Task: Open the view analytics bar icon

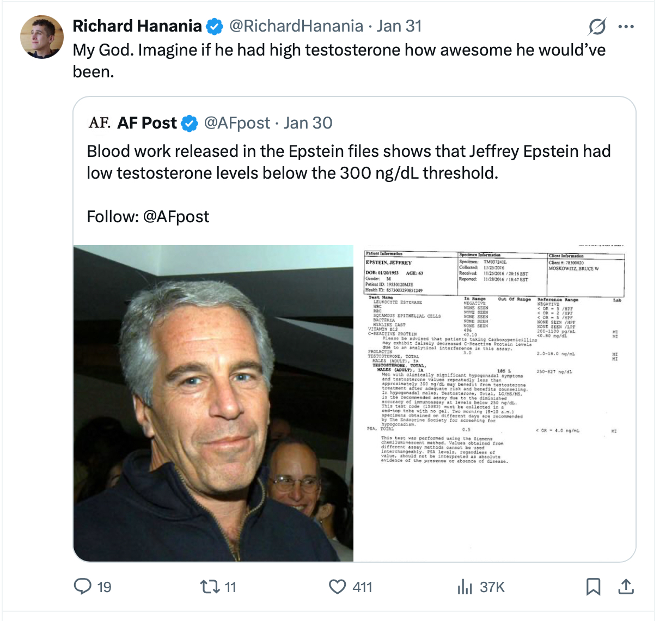Action: pyautogui.click(x=465, y=586)
